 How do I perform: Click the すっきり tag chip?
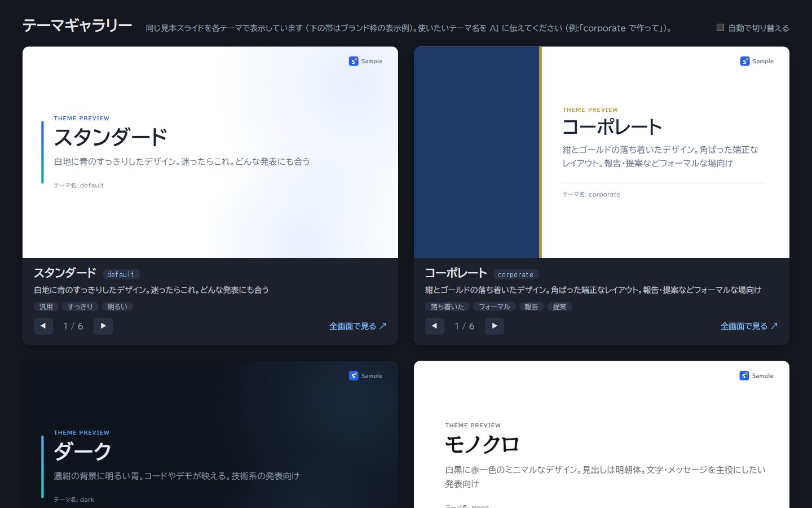tap(80, 307)
